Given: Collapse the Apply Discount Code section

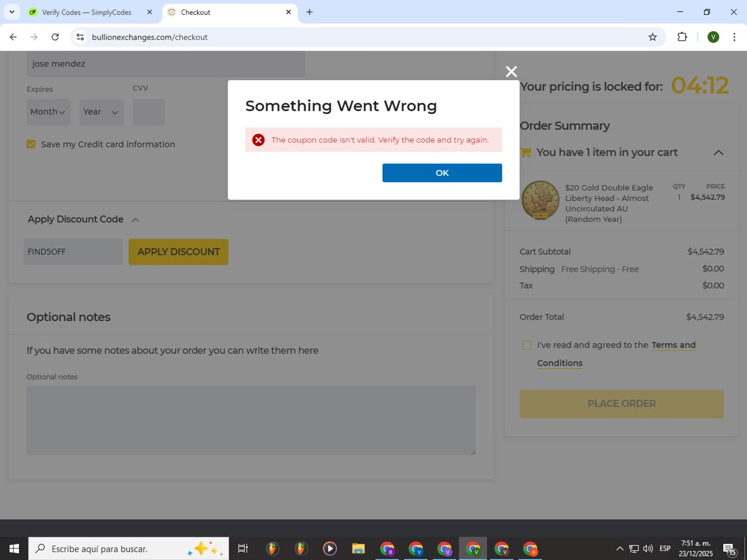Looking at the screenshot, I should (135, 220).
